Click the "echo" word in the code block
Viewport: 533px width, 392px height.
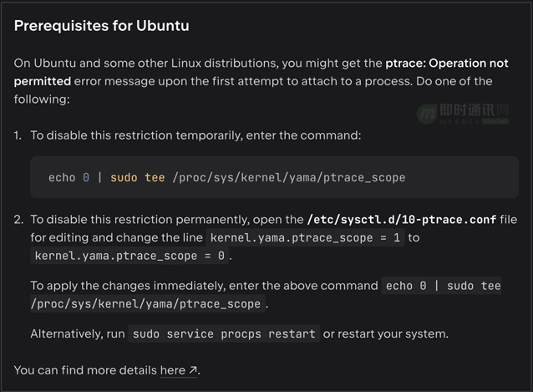click(62, 177)
